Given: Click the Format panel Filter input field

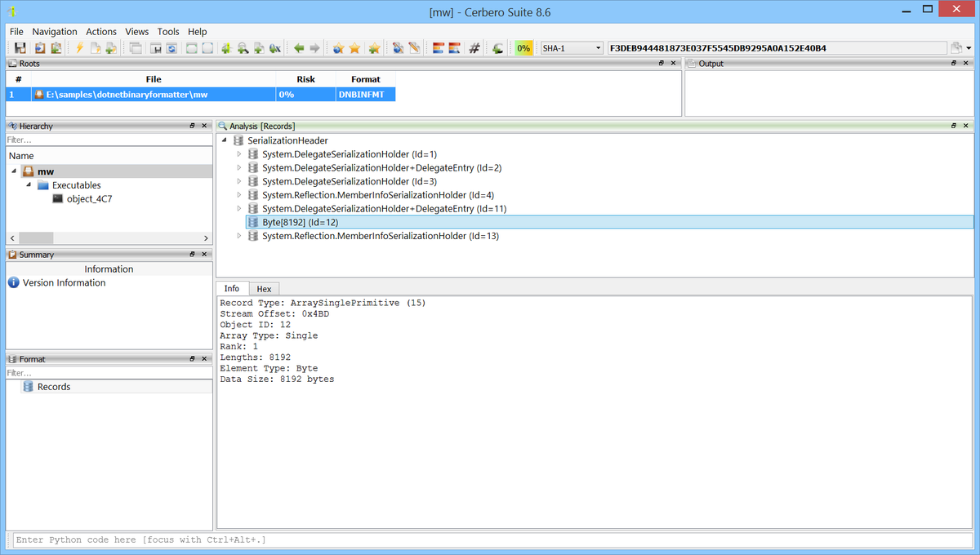Looking at the screenshot, I should 109,373.
